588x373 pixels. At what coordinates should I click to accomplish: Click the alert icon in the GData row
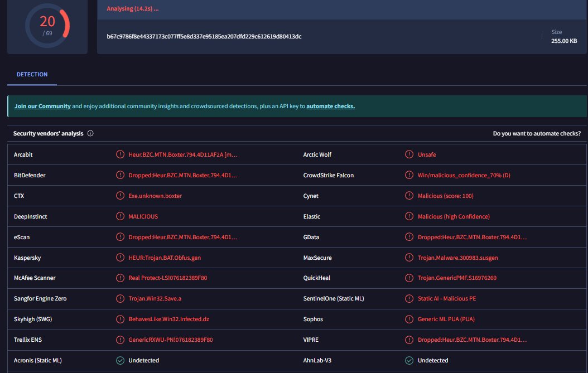[x=409, y=237]
